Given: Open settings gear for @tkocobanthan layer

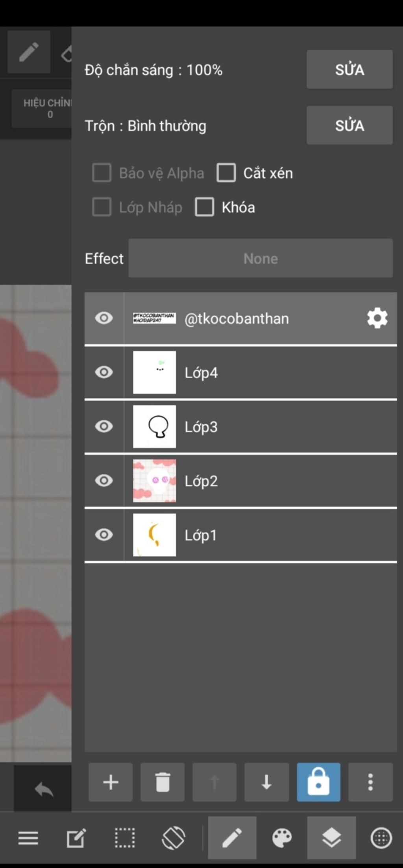Looking at the screenshot, I should pos(377,318).
